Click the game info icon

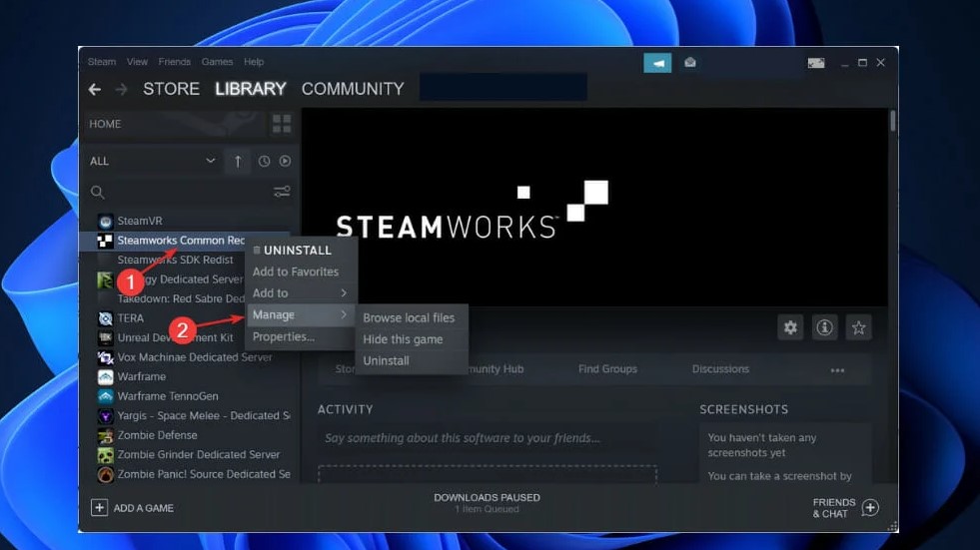(x=824, y=327)
